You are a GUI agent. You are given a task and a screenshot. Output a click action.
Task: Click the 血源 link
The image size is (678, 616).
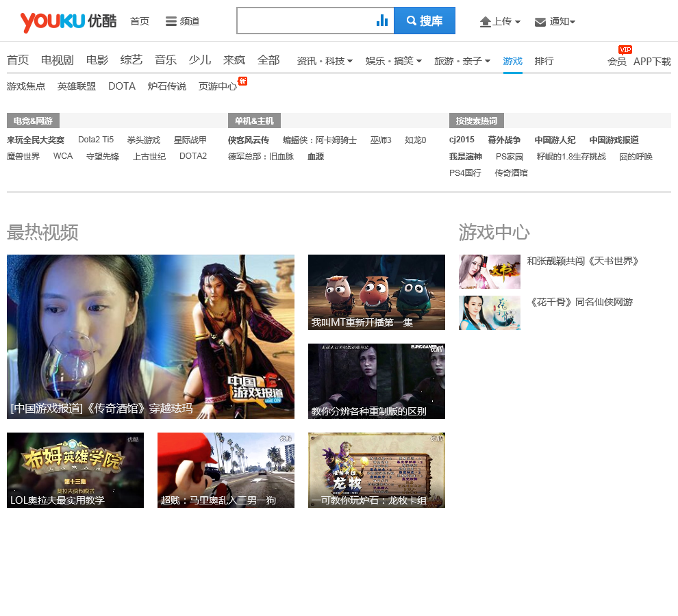(x=316, y=157)
